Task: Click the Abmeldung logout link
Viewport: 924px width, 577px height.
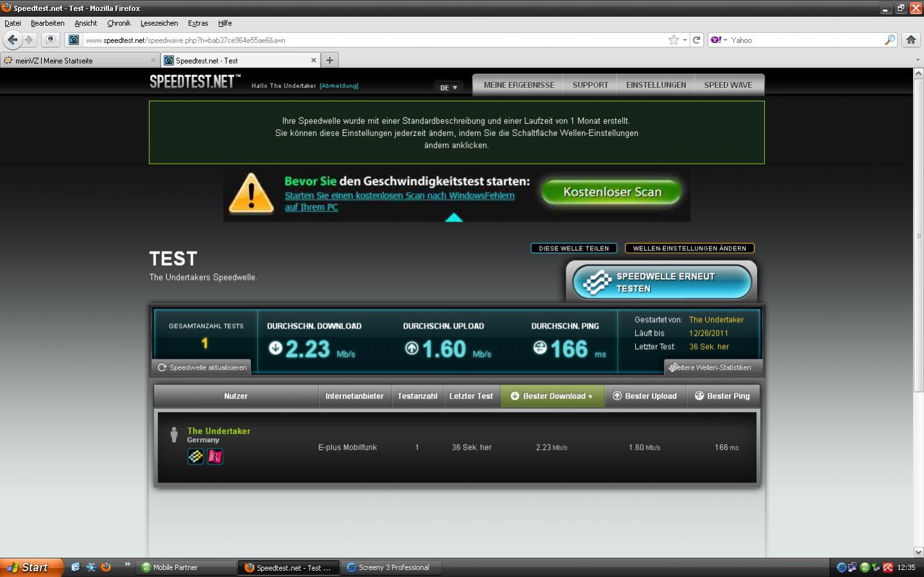Action: tap(339, 86)
